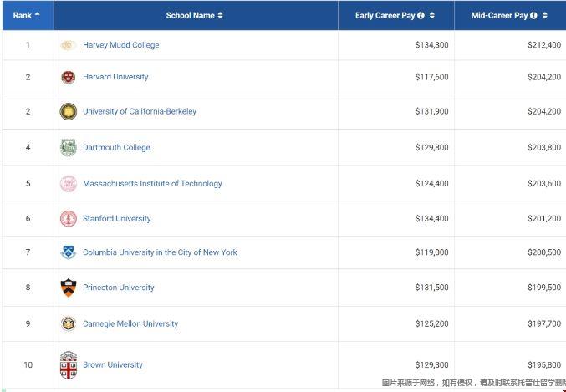
Task: Open the Harvey Mudd College link
Action: coord(120,45)
